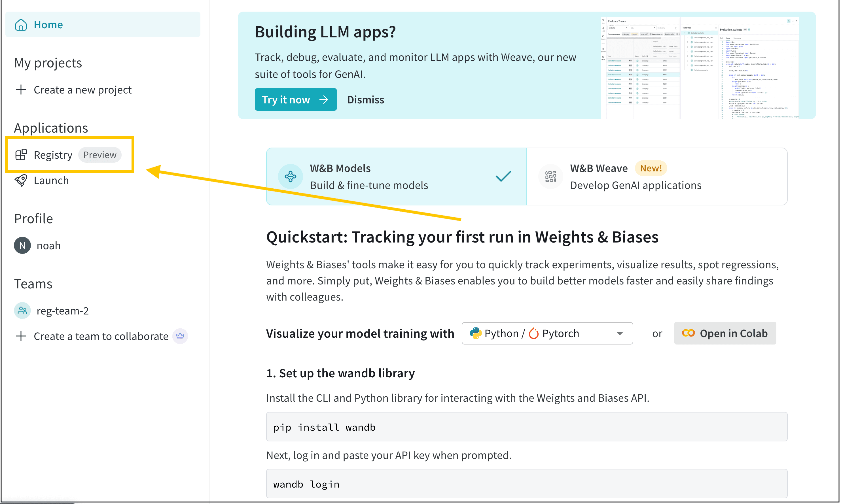Viewport: 841px width, 504px height.
Task: Click the 'Applications' section label
Action: coord(51,128)
